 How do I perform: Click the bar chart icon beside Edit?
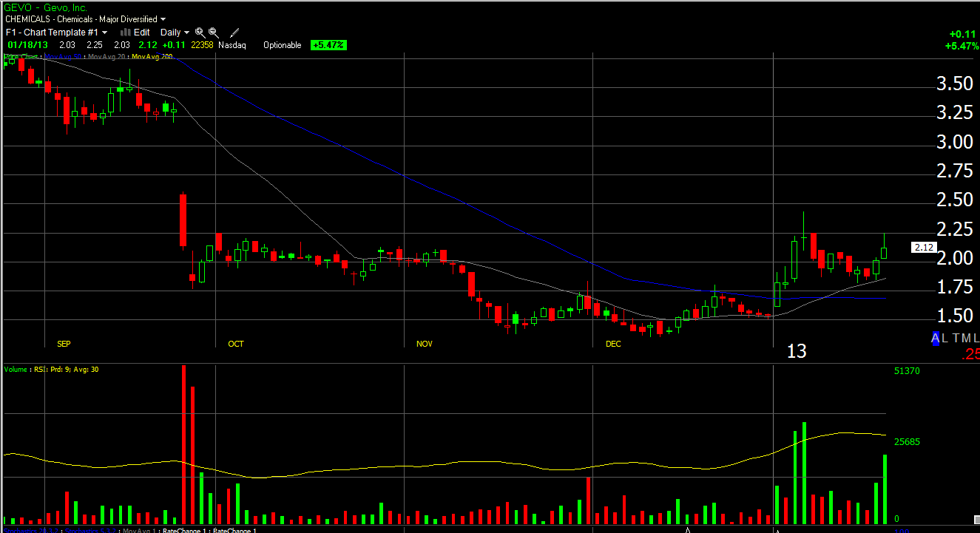(125, 33)
